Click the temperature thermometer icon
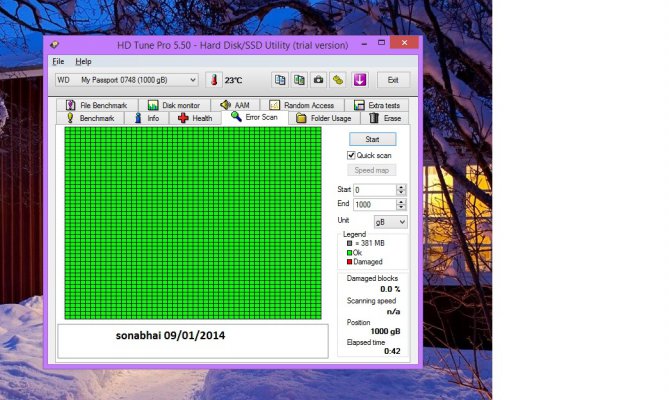669x400 pixels. (214, 80)
